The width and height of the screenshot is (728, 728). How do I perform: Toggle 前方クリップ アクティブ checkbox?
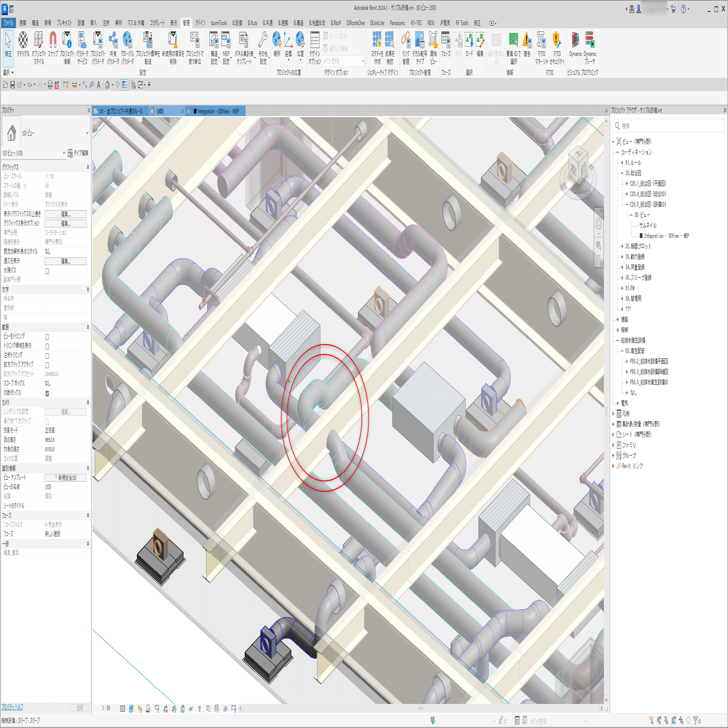pyautogui.click(x=47, y=365)
